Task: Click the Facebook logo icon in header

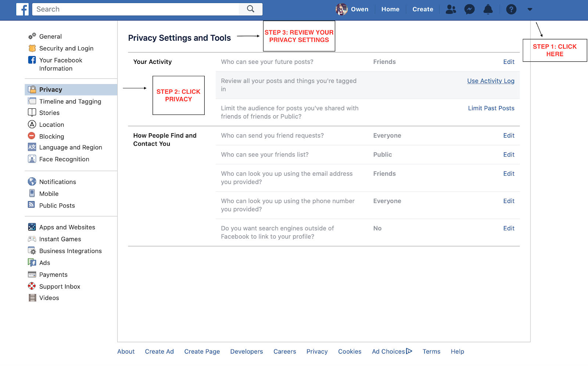Action: pyautogui.click(x=22, y=9)
